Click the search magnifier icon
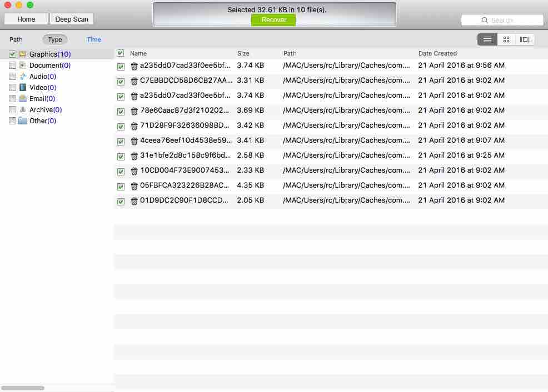Image resolution: width=548 pixels, height=392 pixels. (485, 20)
